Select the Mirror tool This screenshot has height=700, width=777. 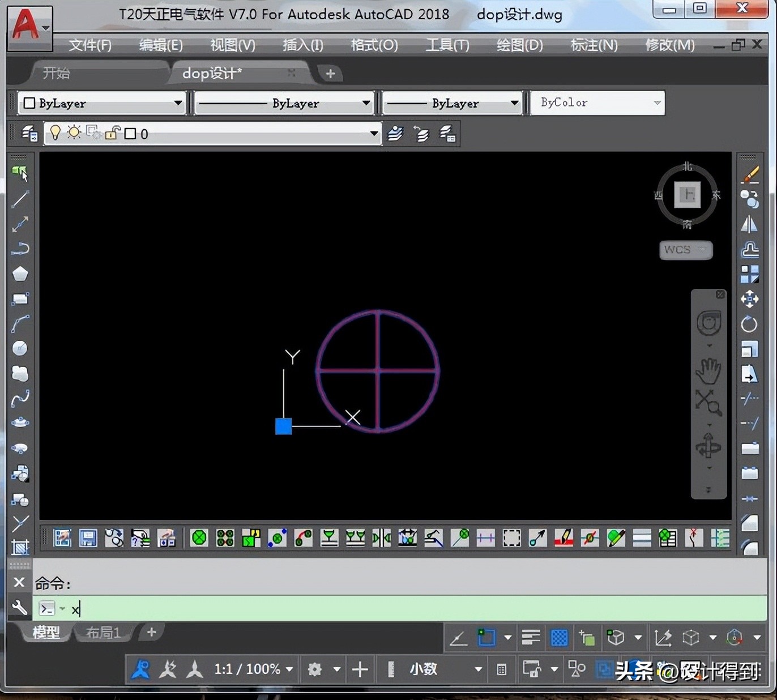pyautogui.click(x=749, y=225)
